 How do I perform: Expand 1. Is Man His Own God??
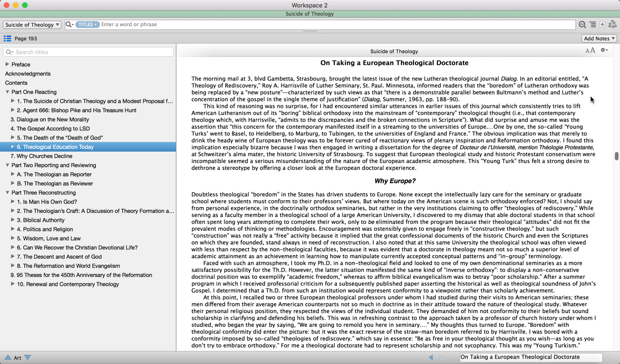click(x=12, y=202)
